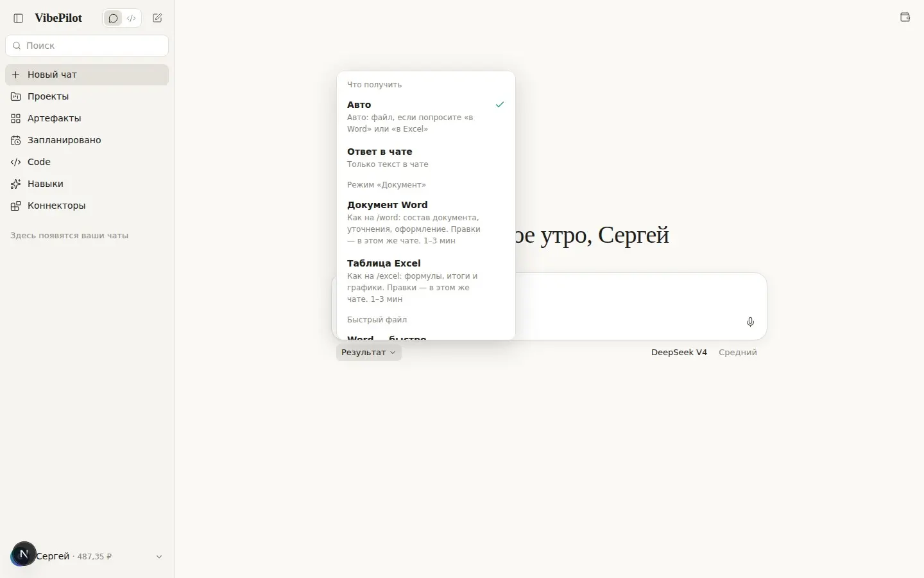Open DeepSeek V4 model selector

pos(679,352)
